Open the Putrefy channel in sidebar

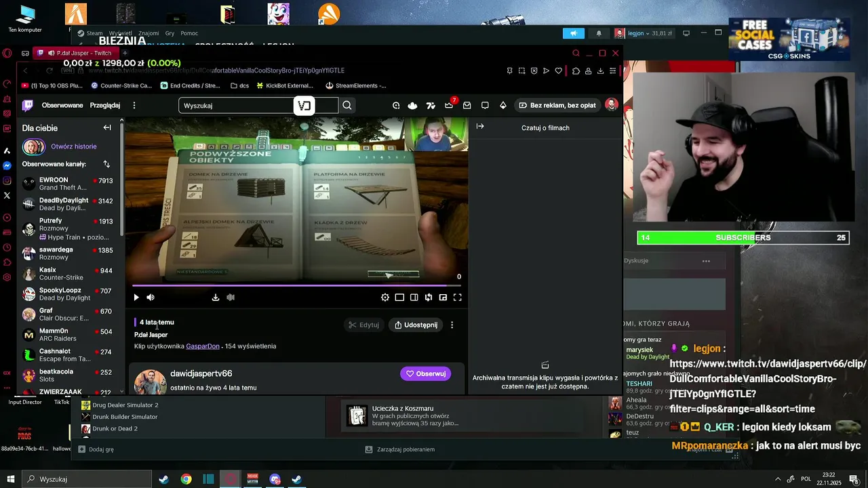(67, 228)
